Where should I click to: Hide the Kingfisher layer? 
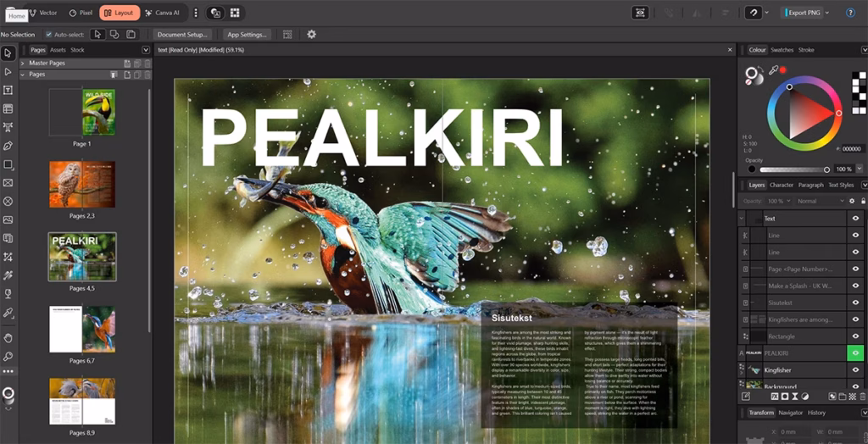point(855,370)
